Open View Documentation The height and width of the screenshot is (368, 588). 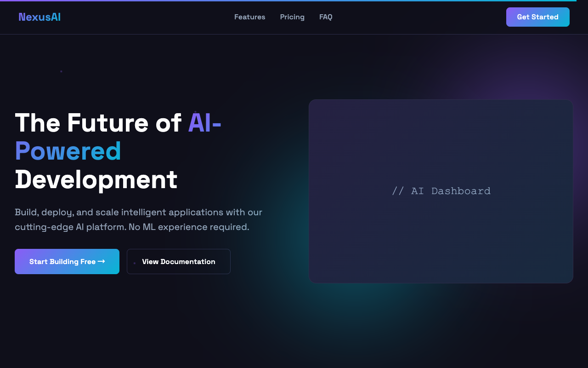point(179,262)
